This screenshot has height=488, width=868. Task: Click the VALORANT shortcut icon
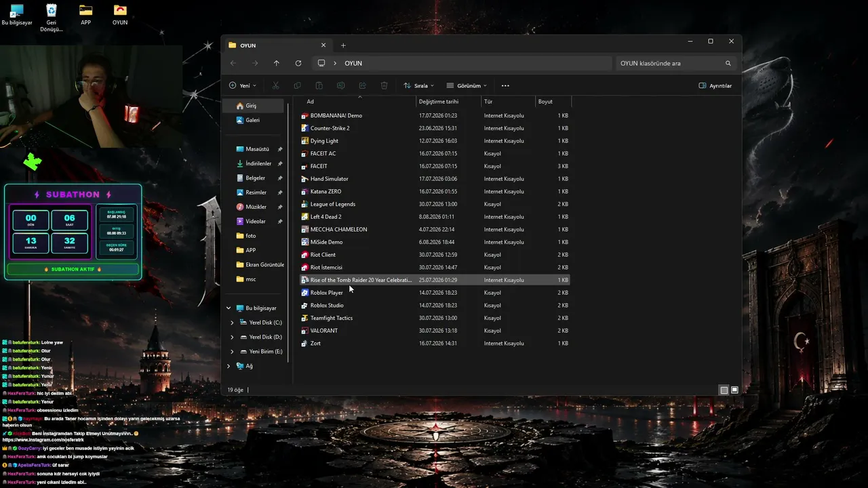(305, 331)
